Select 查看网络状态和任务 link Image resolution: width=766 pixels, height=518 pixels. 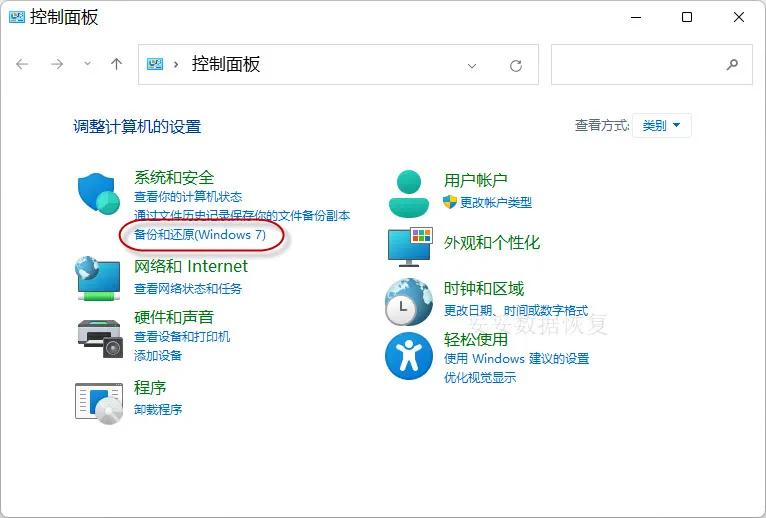[188, 289]
